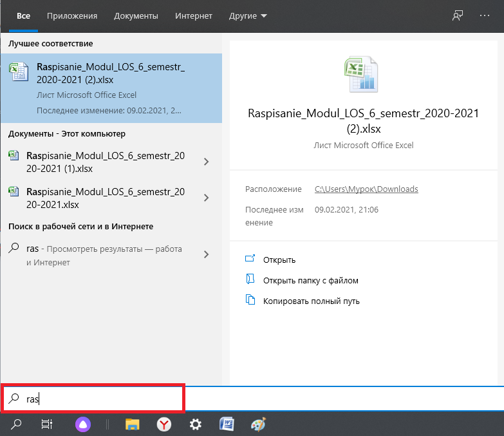Expand arrow for the (1).xlsx result

(207, 162)
